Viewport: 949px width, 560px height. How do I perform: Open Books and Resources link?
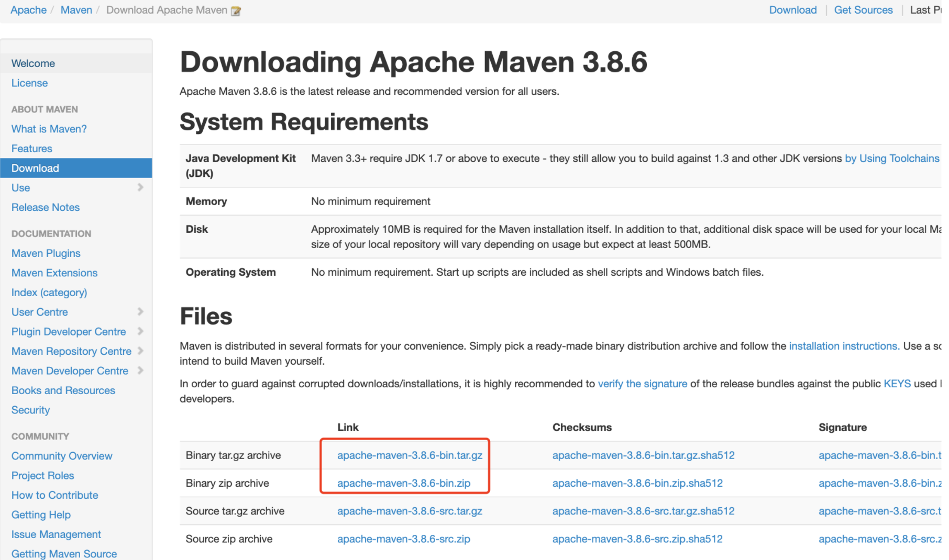(x=63, y=390)
